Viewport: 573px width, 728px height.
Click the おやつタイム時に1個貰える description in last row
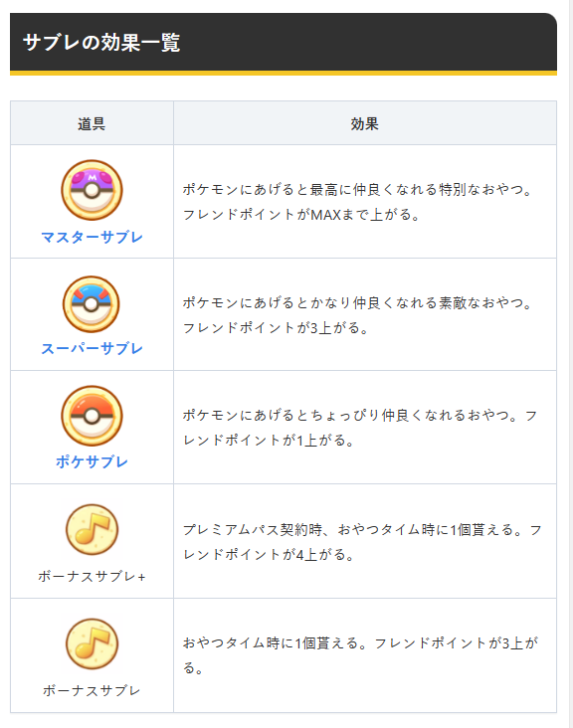pyautogui.click(x=360, y=655)
